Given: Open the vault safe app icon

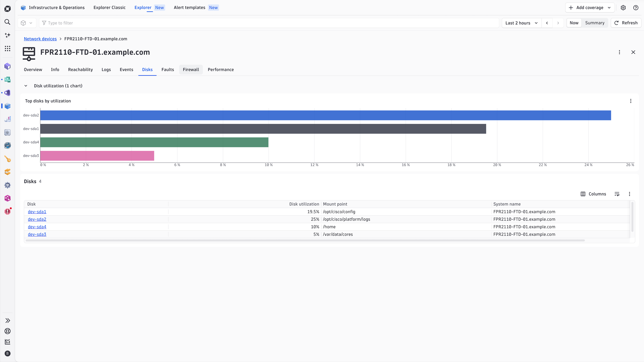Looking at the screenshot, I should [8, 132].
